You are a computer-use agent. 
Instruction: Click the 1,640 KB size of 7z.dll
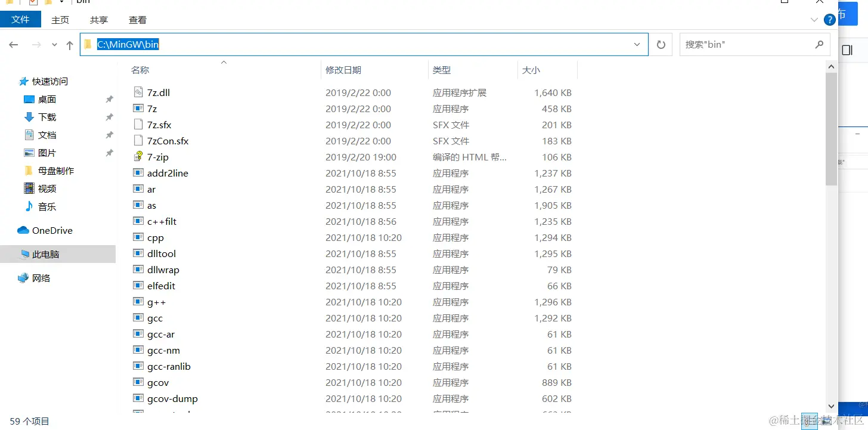553,92
